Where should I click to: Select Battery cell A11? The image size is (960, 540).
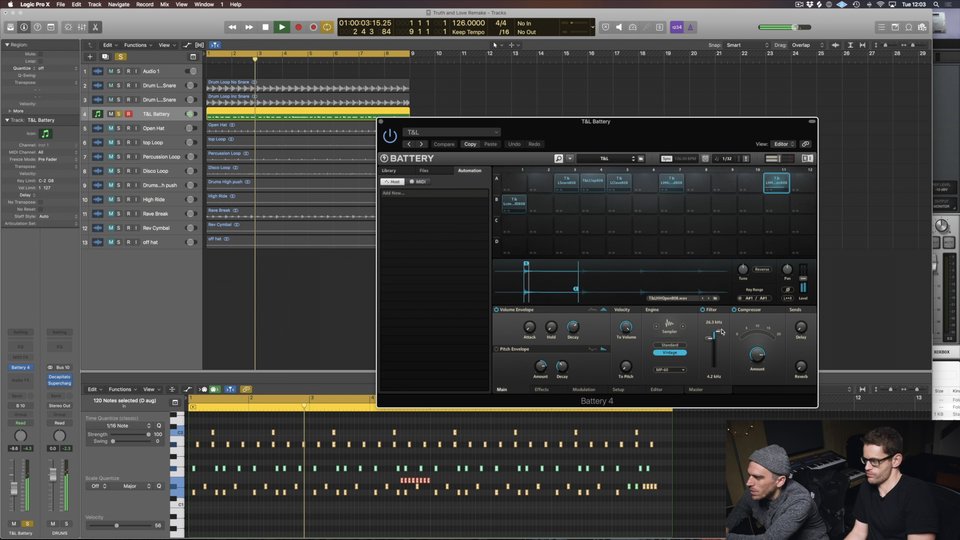click(776, 182)
